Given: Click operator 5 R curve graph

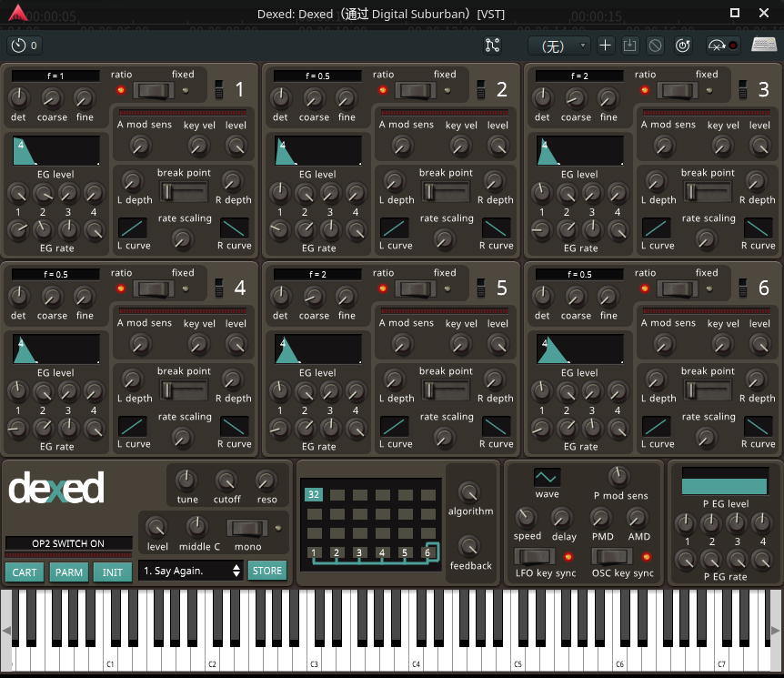Looking at the screenshot, I should (497, 427).
